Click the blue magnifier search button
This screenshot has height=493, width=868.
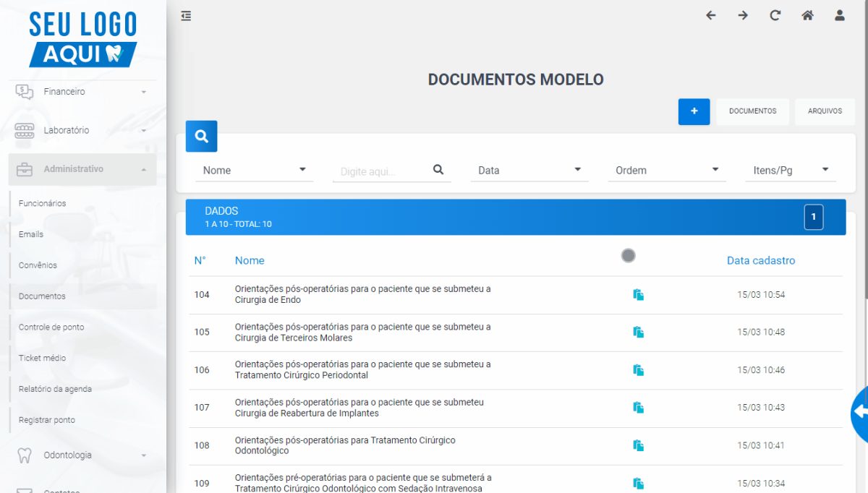[202, 136]
